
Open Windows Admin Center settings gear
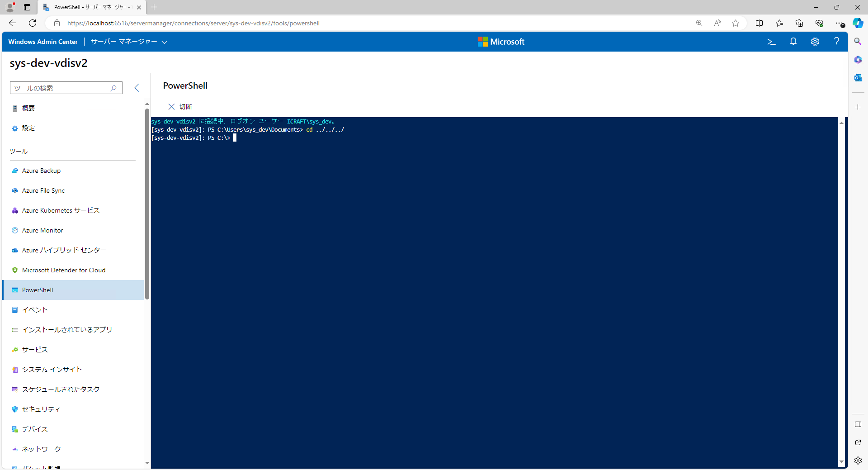(815, 42)
